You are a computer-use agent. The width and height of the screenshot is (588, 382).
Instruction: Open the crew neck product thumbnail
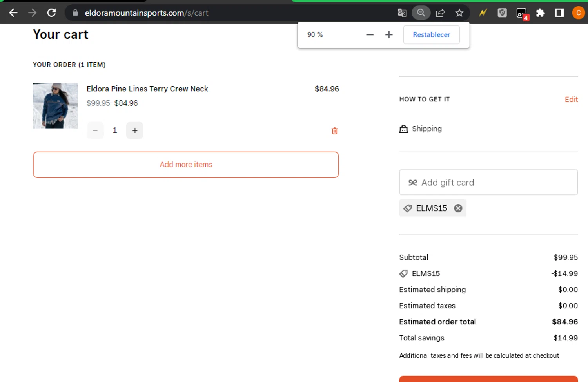click(x=55, y=105)
